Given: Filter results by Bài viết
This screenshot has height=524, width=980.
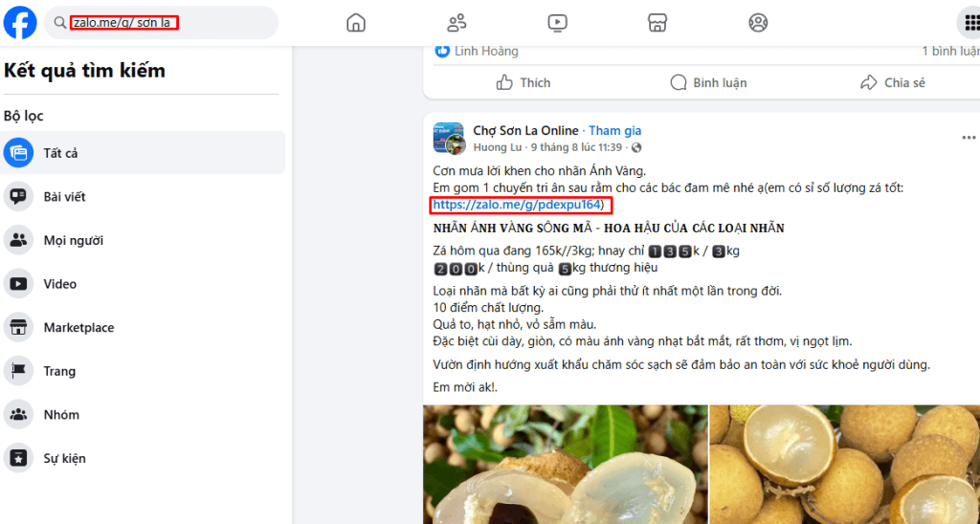Looking at the screenshot, I should click(143, 197).
